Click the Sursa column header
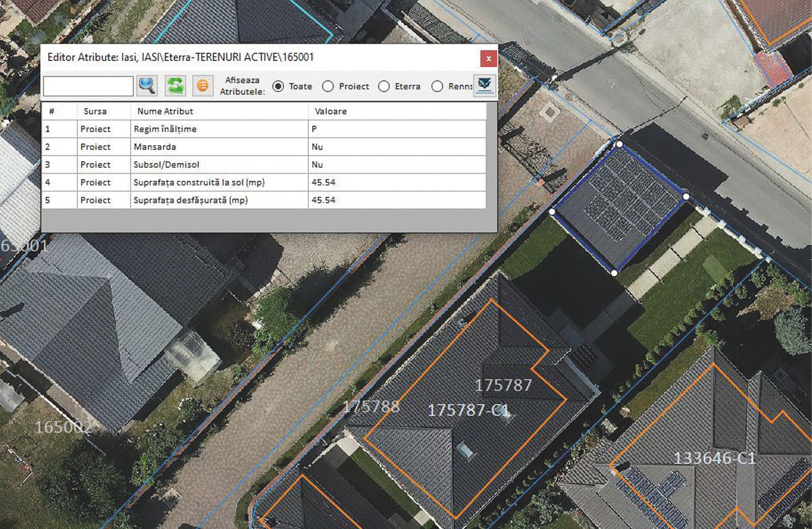The height and width of the screenshot is (529, 812). (x=95, y=111)
